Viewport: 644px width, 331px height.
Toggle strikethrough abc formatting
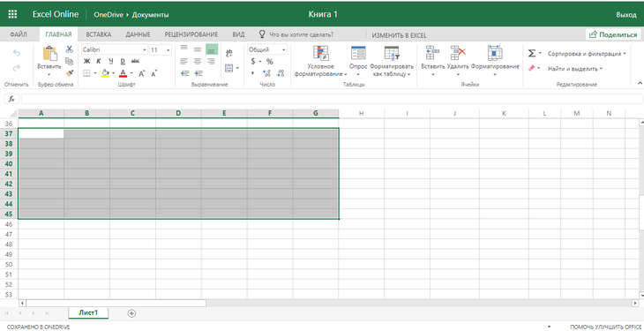tap(135, 61)
